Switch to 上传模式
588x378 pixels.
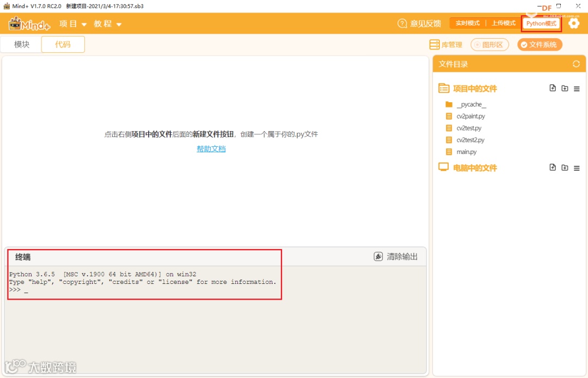[x=503, y=23]
